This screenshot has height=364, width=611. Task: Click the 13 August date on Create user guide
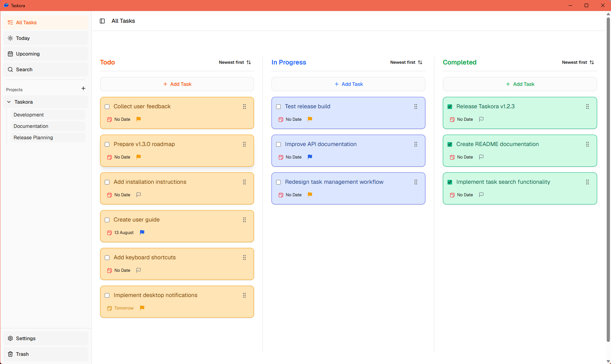(x=120, y=233)
